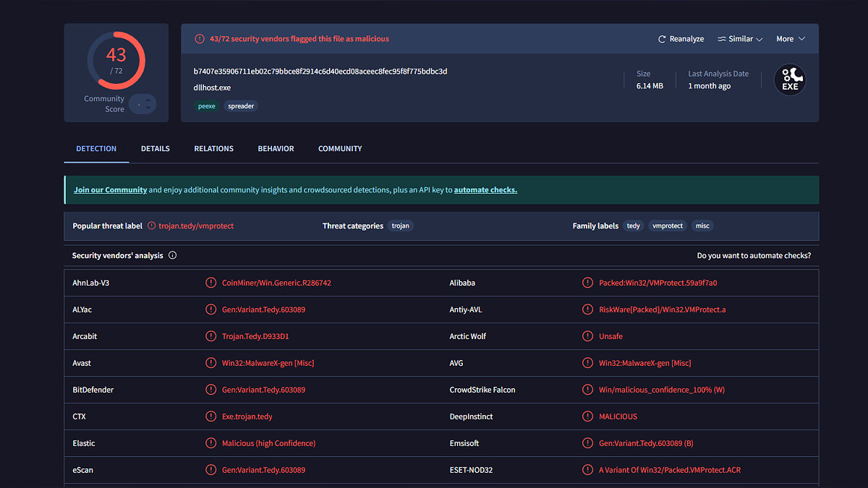868x488 pixels.
Task: Click the alert icon for AhnLab-V3 detection
Action: 210,283
